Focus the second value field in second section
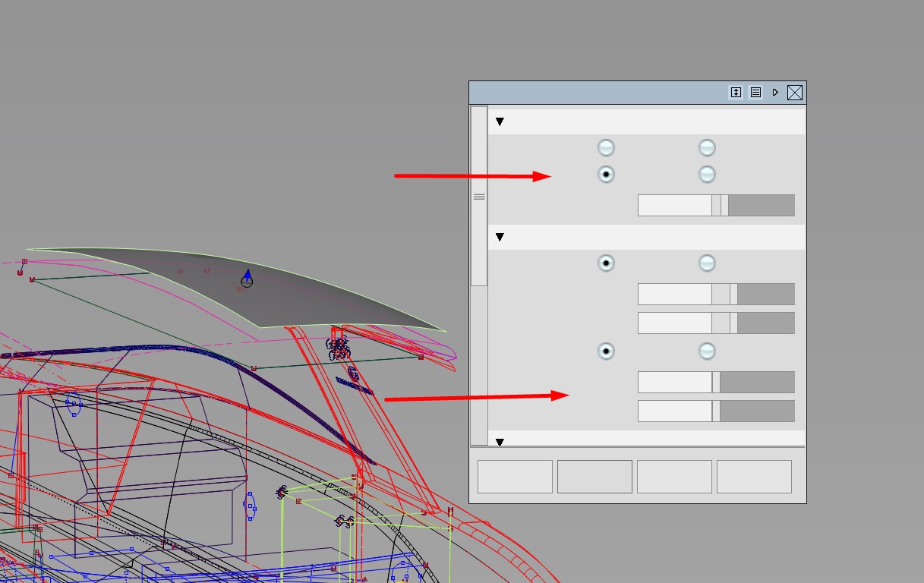924x583 pixels. click(x=675, y=323)
